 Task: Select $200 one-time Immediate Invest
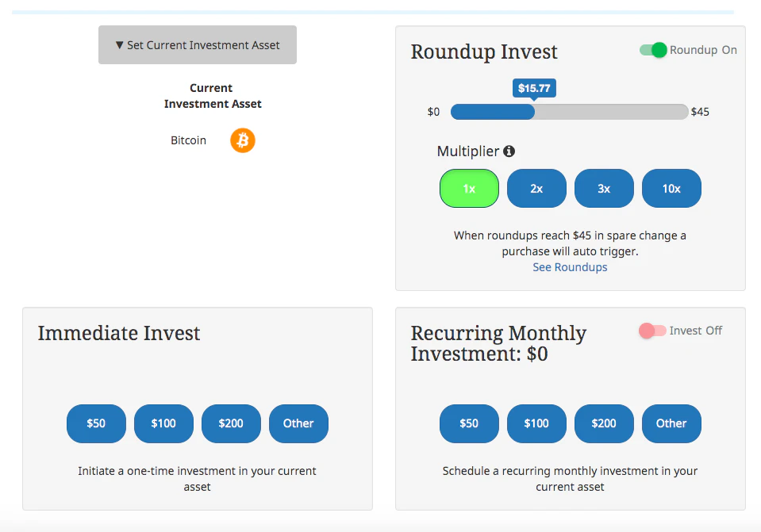[231, 423]
